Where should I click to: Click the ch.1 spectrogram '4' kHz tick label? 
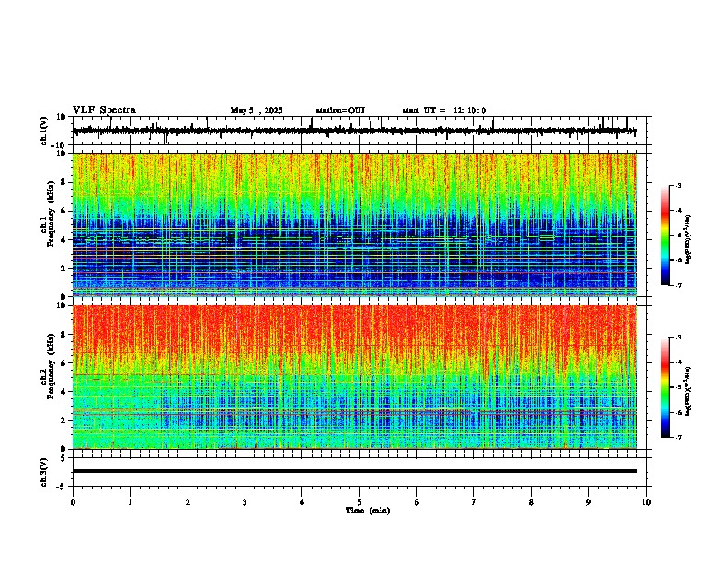point(63,240)
